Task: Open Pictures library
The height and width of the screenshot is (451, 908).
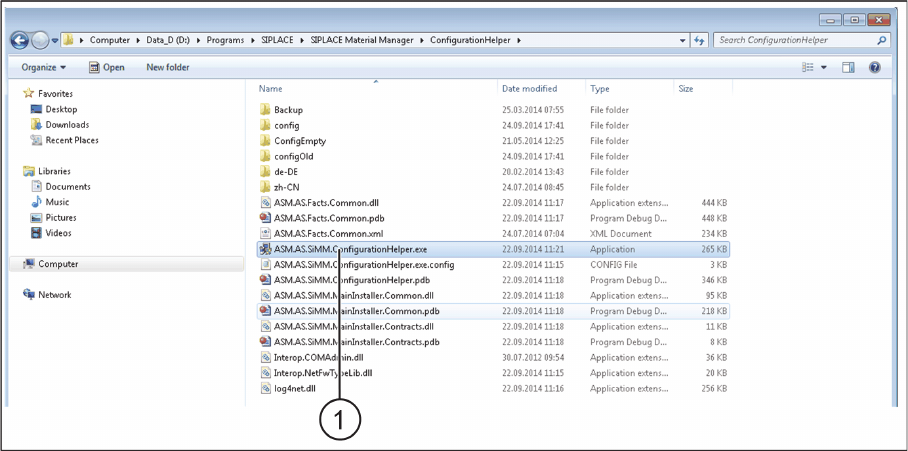Action: point(54,218)
